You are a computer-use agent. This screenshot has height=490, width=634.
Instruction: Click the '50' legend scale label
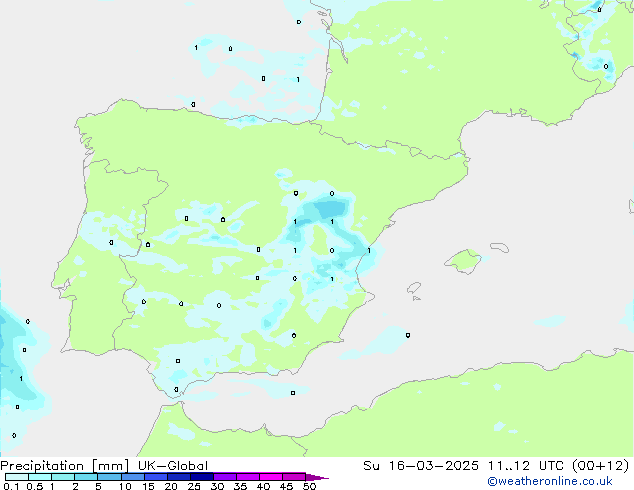click(x=309, y=486)
